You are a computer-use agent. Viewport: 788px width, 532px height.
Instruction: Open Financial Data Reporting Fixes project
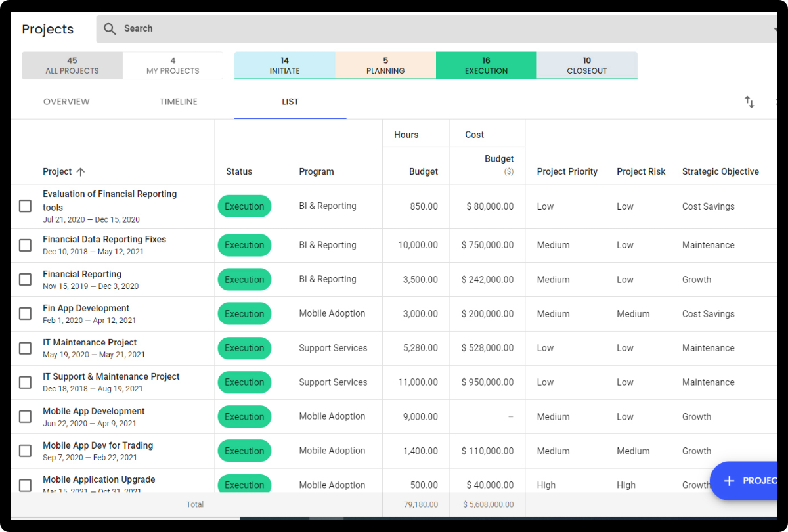pyautogui.click(x=104, y=239)
